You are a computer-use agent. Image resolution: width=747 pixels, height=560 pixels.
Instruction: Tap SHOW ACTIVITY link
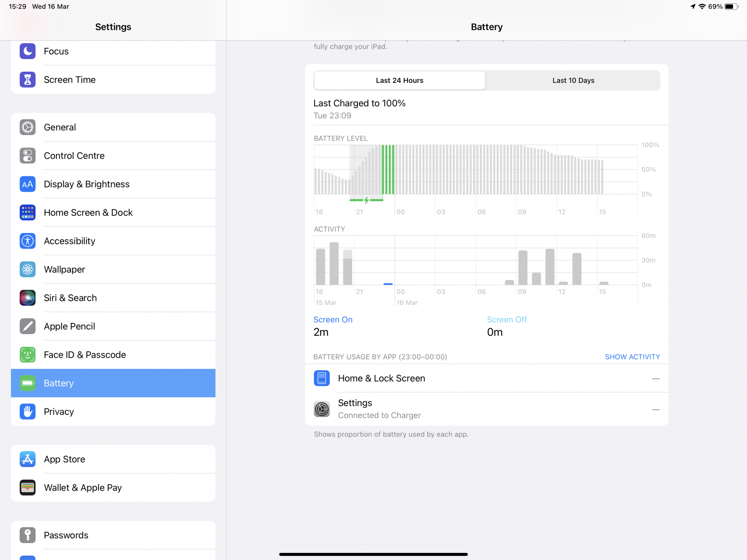632,357
